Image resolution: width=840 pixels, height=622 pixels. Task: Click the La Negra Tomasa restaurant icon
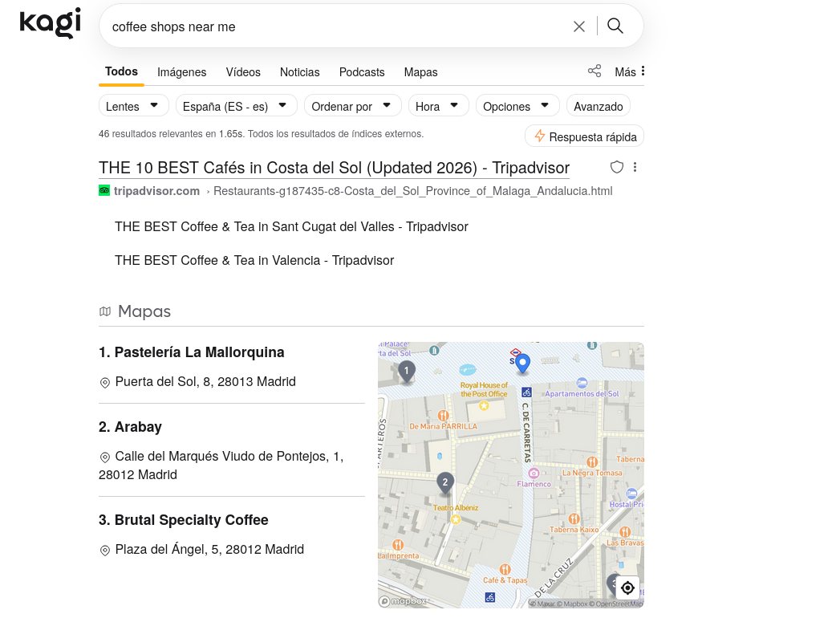pos(592,461)
